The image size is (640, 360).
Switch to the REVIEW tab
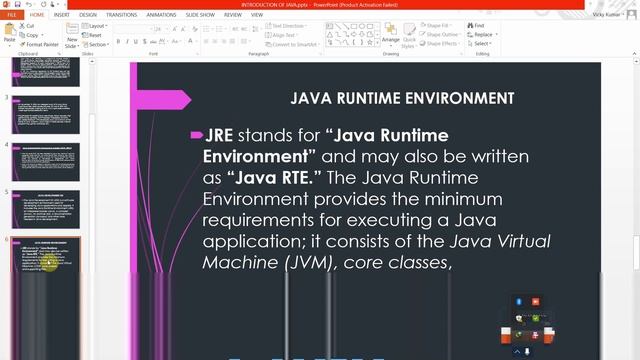point(233,15)
